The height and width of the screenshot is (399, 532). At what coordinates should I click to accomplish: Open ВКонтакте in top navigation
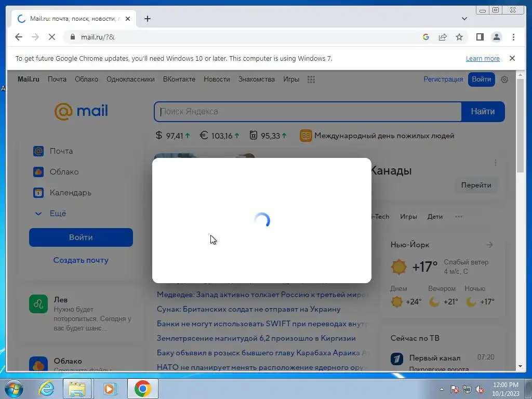pyautogui.click(x=179, y=79)
